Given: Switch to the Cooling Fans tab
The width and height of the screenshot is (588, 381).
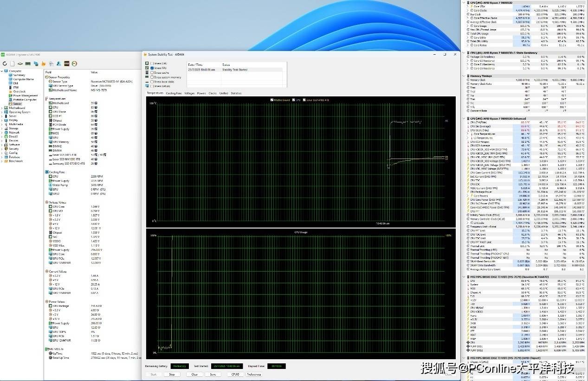Looking at the screenshot, I should (174, 93).
